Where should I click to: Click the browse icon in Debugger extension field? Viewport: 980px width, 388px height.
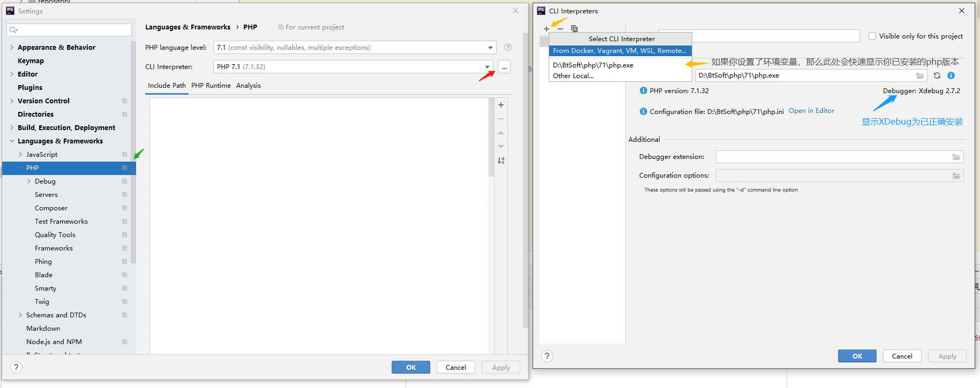[956, 157]
